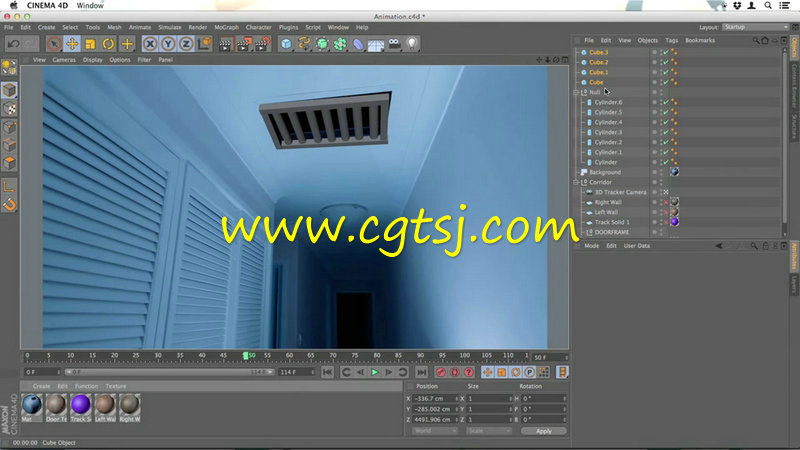Open the Scale mode dropdown
This screenshot has width=800, height=450.
(488, 431)
